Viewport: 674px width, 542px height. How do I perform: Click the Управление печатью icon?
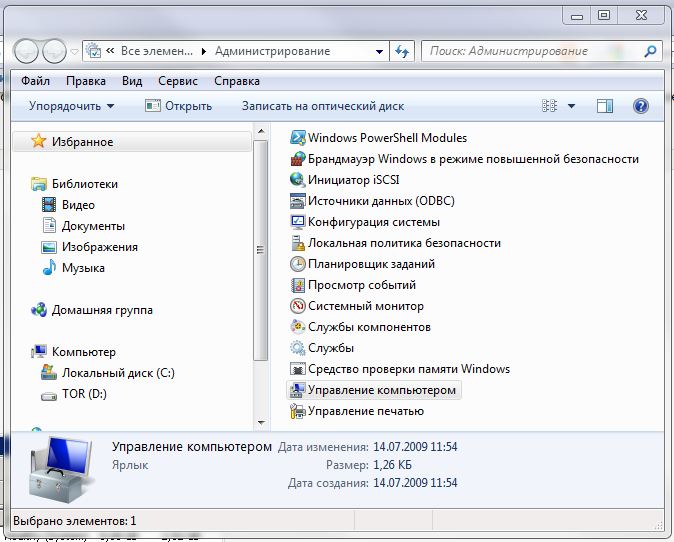click(x=297, y=411)
